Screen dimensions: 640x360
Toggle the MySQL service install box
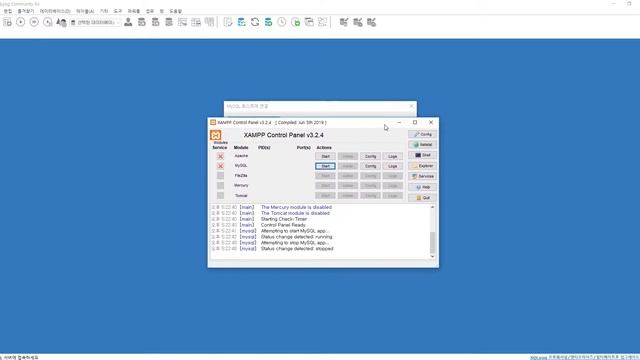pos(220,166)
